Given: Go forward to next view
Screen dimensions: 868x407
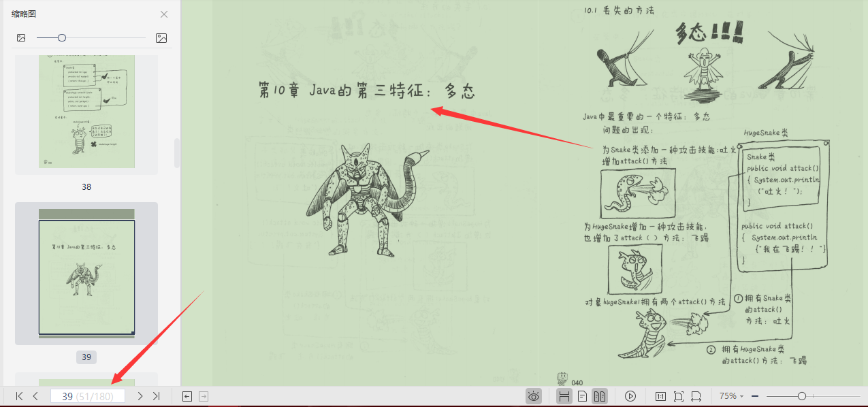Looking at the screenshot, I should coord(203,396).
